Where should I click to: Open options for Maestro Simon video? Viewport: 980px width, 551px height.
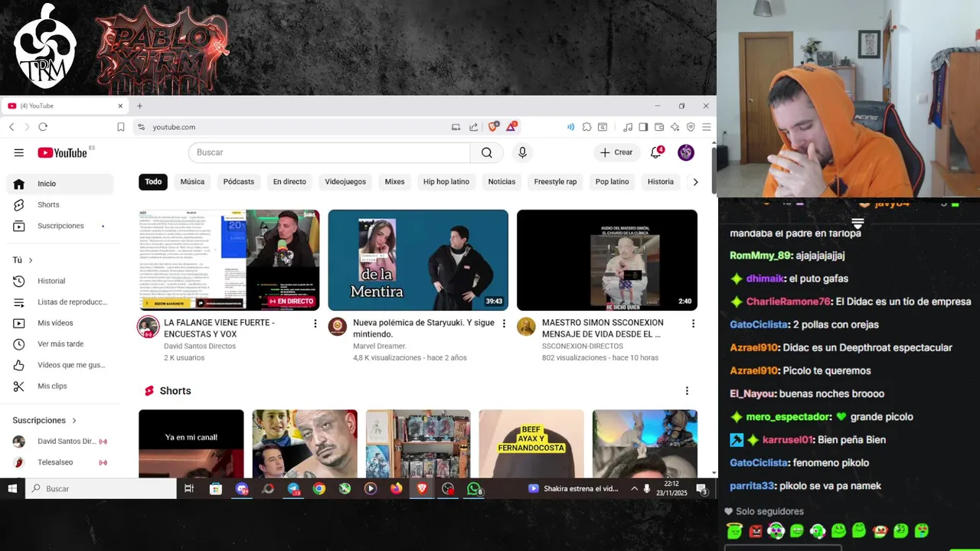coord(693,324)
